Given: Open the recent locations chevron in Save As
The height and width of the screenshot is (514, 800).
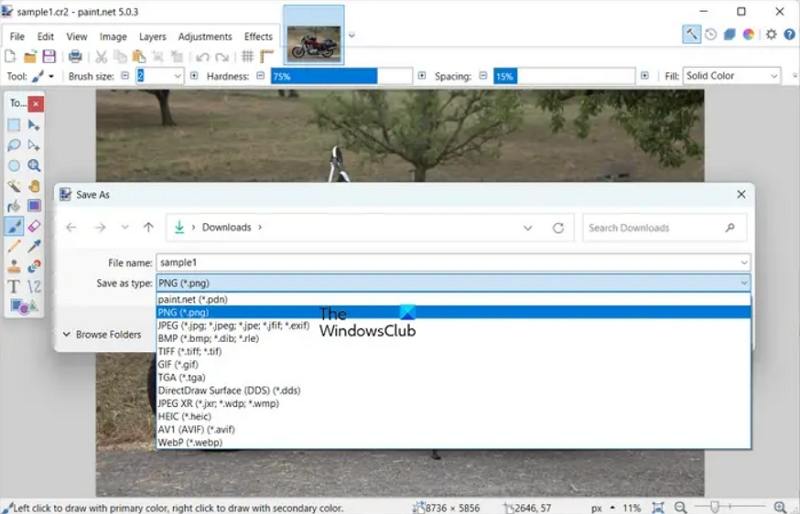Looking at the screenshot, I should click(124, 227).
